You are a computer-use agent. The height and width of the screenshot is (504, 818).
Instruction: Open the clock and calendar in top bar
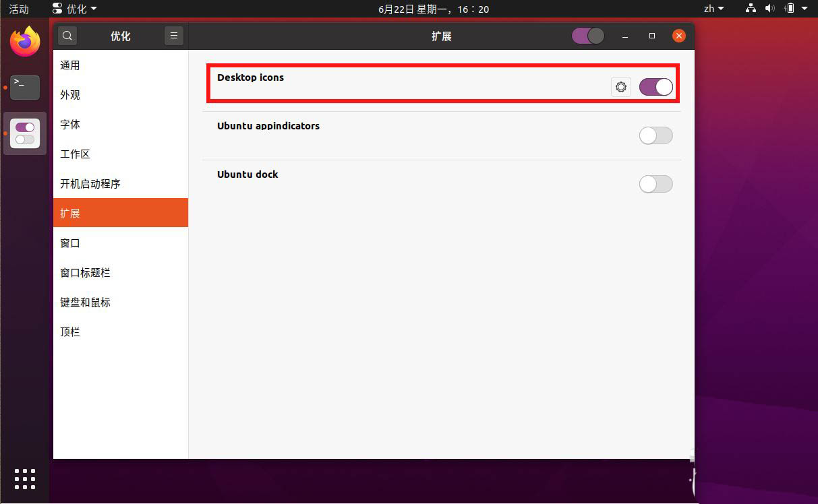[x=434, y=9]
